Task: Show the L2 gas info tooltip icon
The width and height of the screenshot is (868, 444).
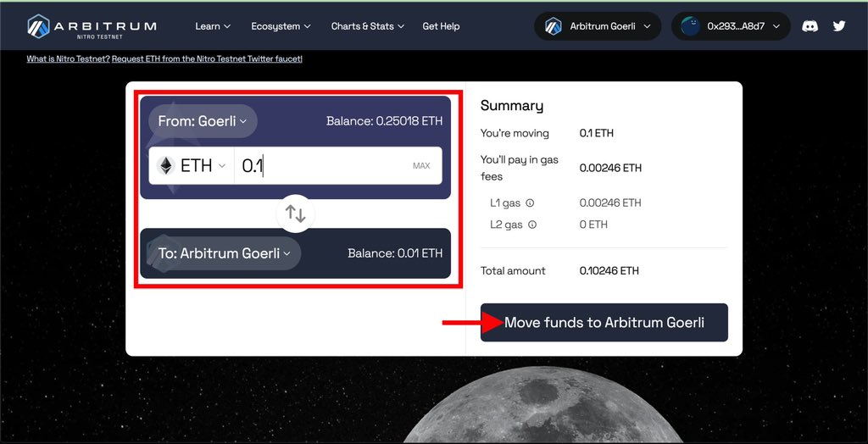Action: coord(532,225)
